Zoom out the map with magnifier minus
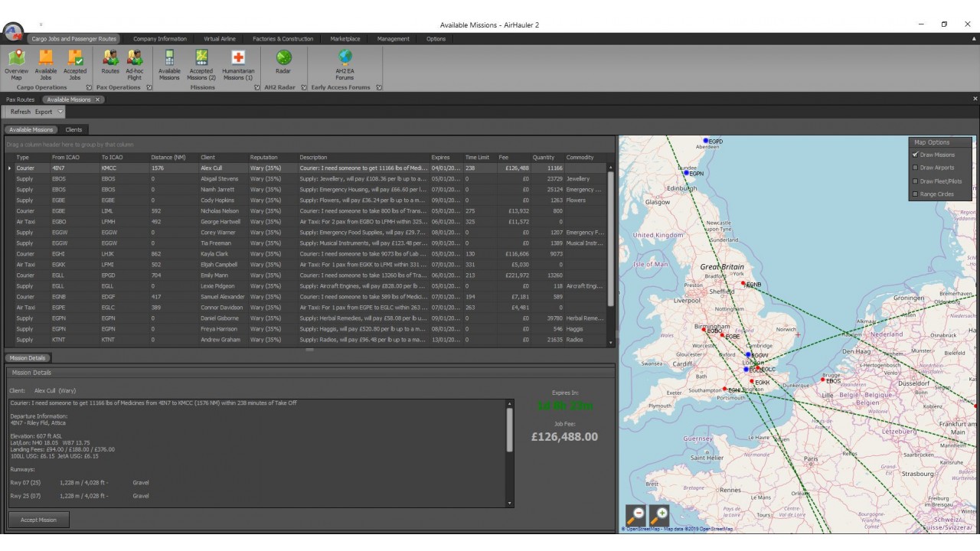The height and width of the screenshot is (551, 980). [635, 516]
